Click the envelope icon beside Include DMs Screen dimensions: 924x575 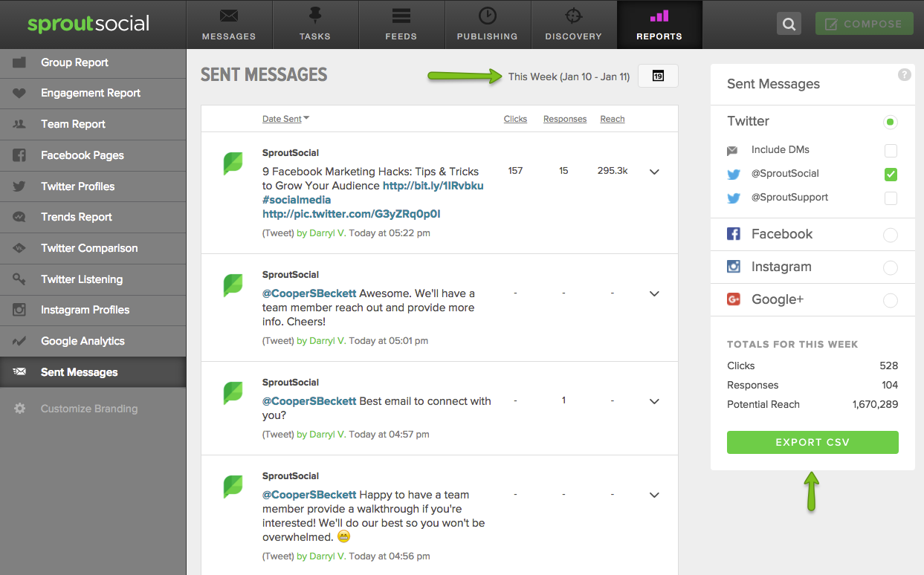(733, 151)
